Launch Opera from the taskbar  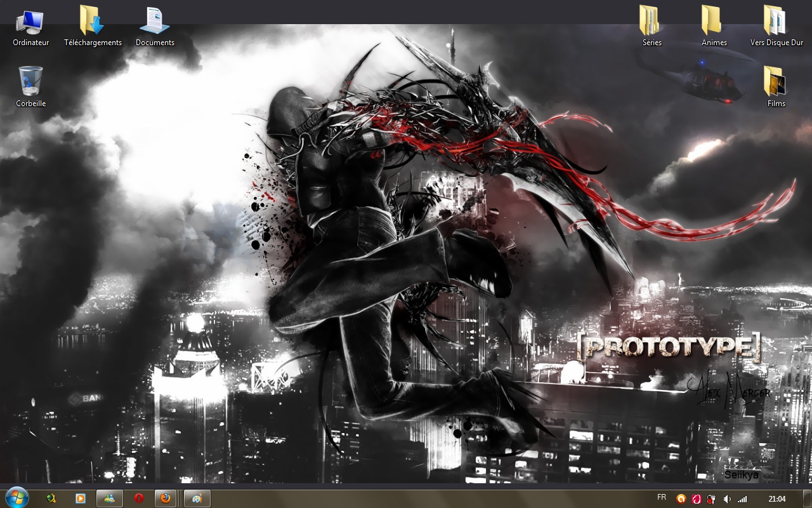pos(139,498)
